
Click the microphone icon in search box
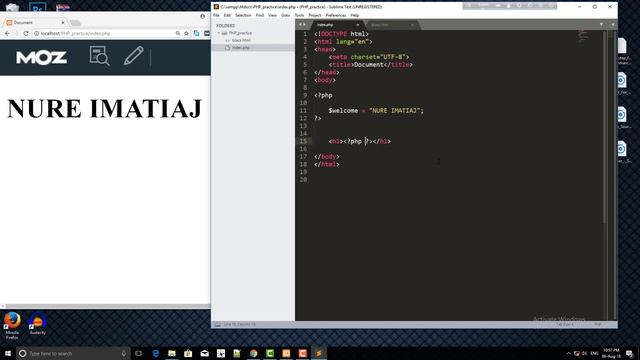123,353
